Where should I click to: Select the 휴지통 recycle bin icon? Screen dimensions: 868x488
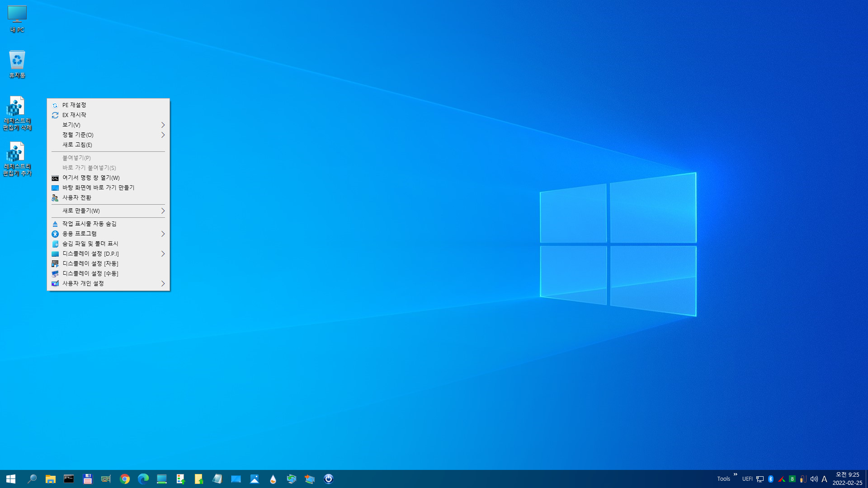(x=17, y=64)
